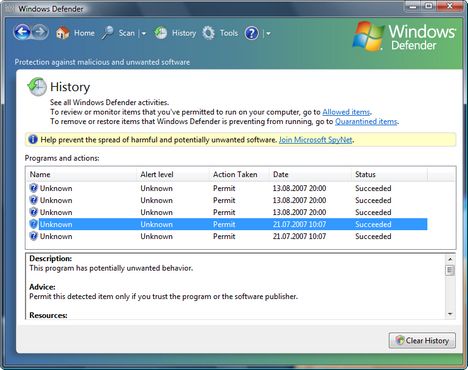The image size is (468, 370).
Task: Click the Forward arrow button
Action: 40,32
